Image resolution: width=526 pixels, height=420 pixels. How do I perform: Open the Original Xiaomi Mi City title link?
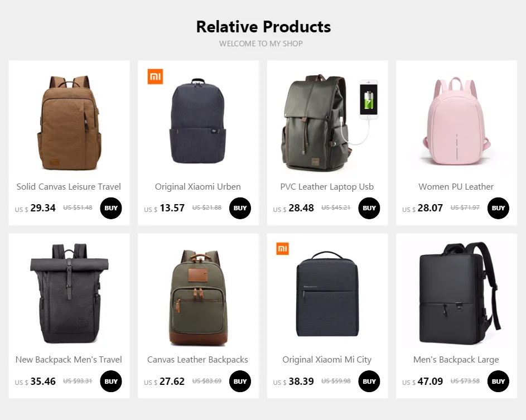tap(327, 360)
